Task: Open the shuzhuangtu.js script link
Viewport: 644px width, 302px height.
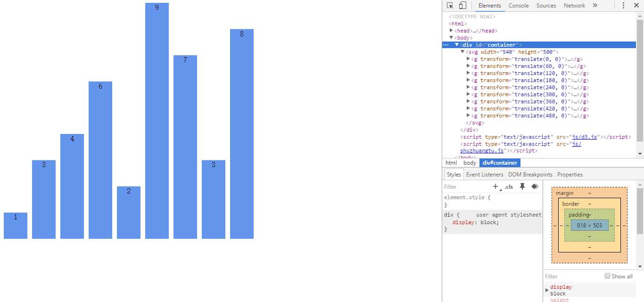Action: 482,151
